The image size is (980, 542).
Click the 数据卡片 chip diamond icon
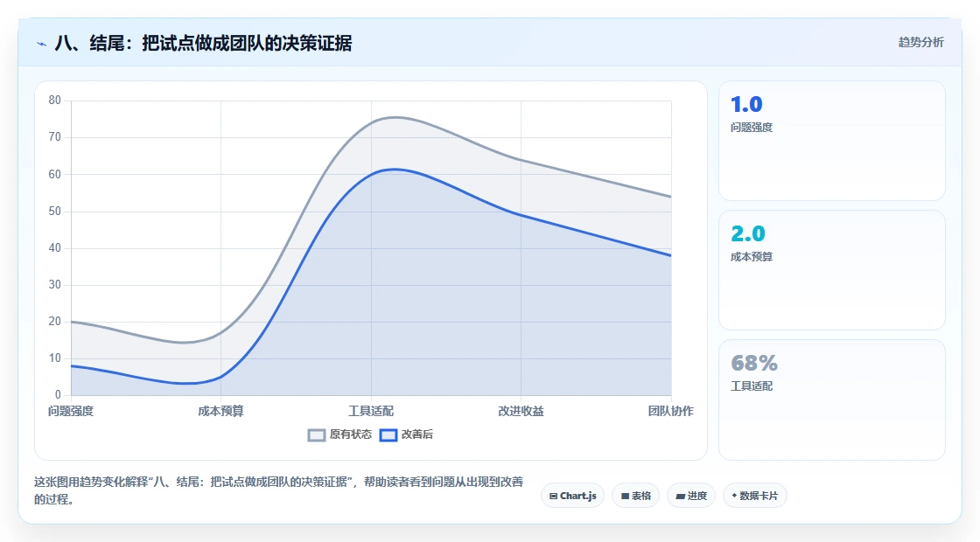734,496
